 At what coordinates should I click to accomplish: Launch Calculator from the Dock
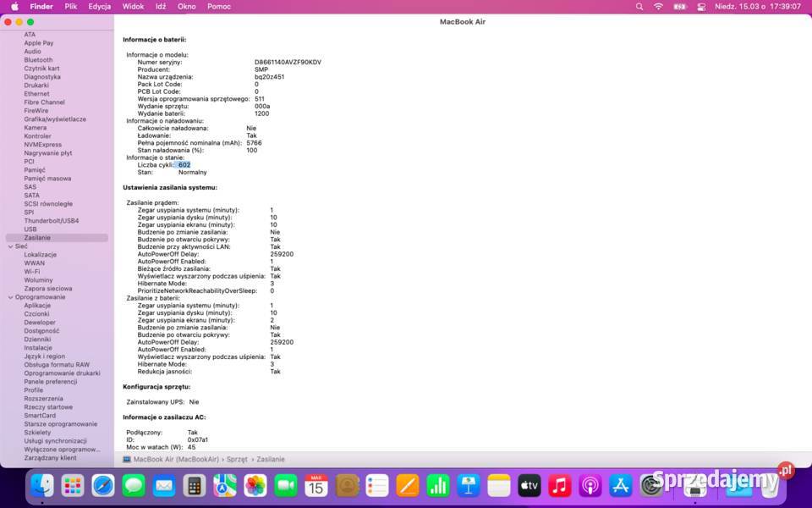pyautogui.click(x=195, y=486)
